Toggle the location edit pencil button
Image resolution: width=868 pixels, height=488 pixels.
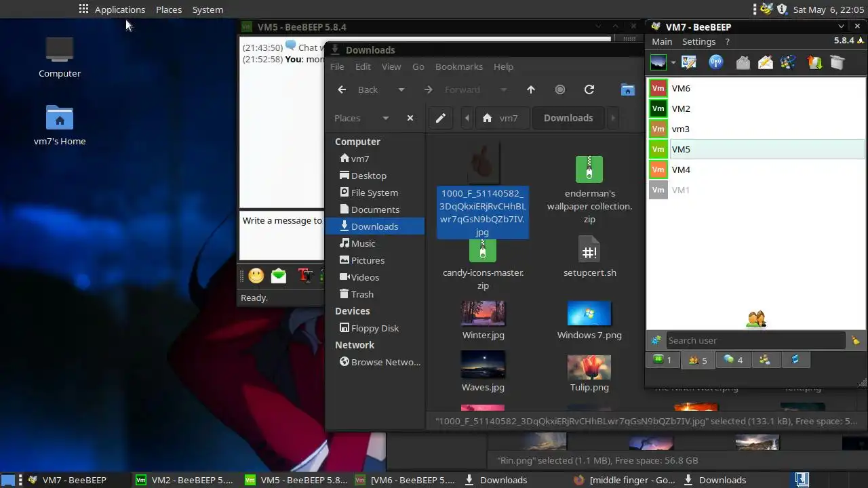coord(441,118)
